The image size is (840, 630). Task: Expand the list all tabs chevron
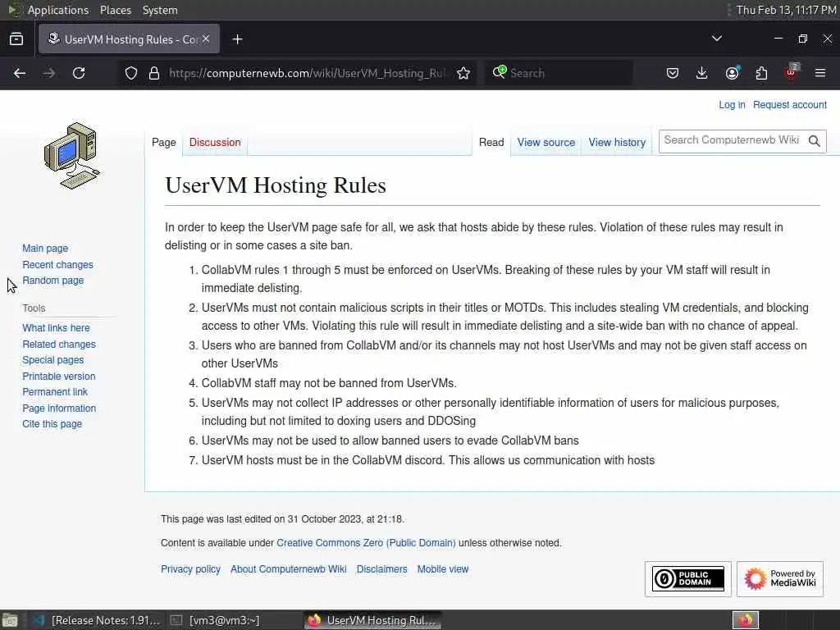716,39
